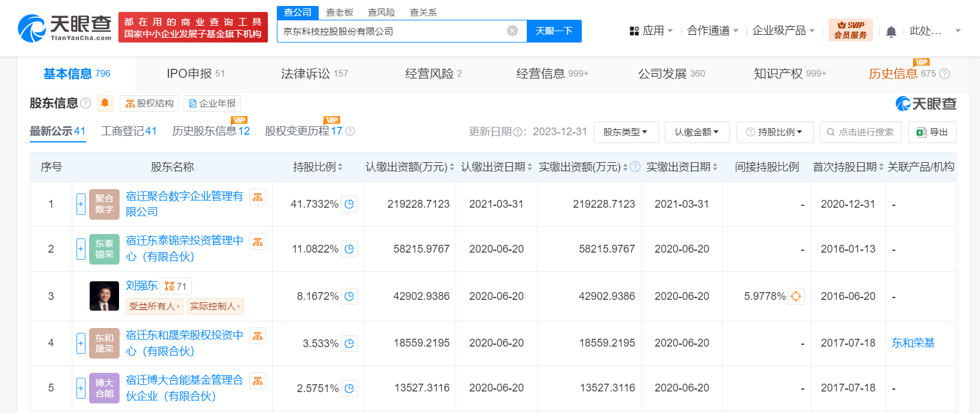Open 刘强东's 71 related companies badge
Viewport: 980px width, 413px height.
[176, 286]
